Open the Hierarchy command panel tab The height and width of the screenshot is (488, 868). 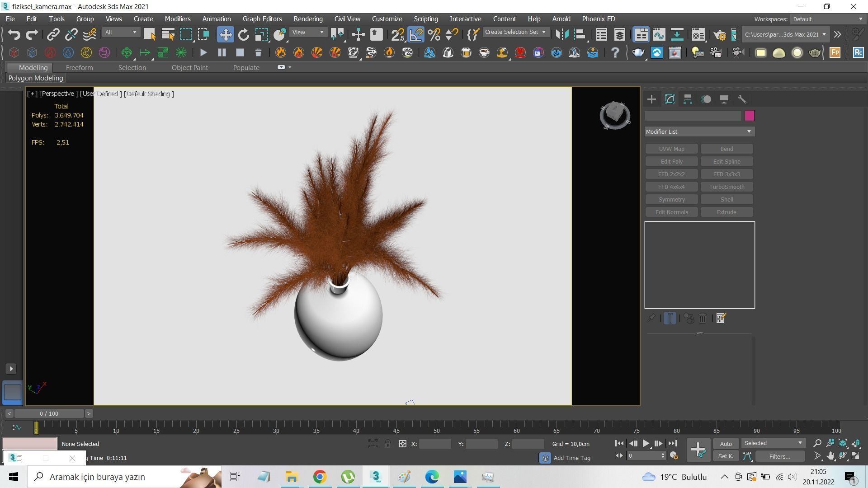point(688,99)
